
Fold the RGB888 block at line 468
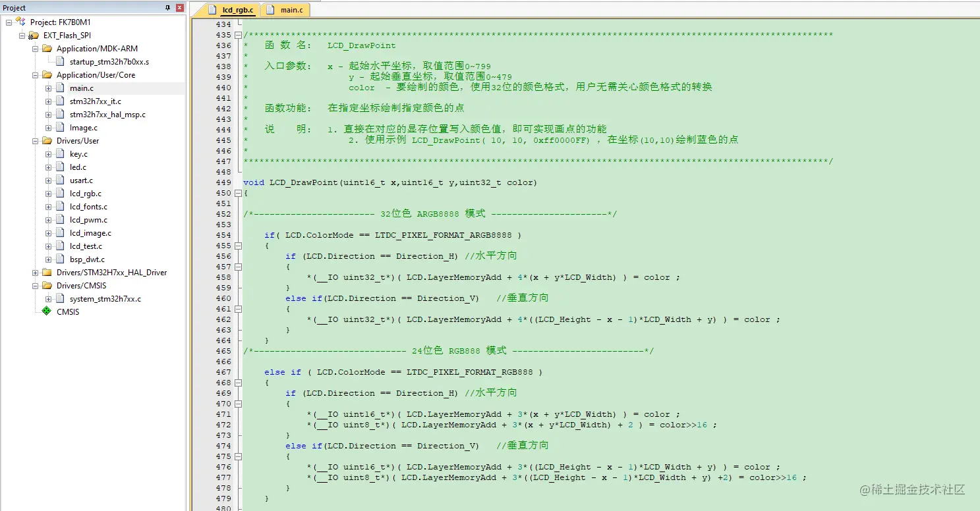tap(238, 383)
